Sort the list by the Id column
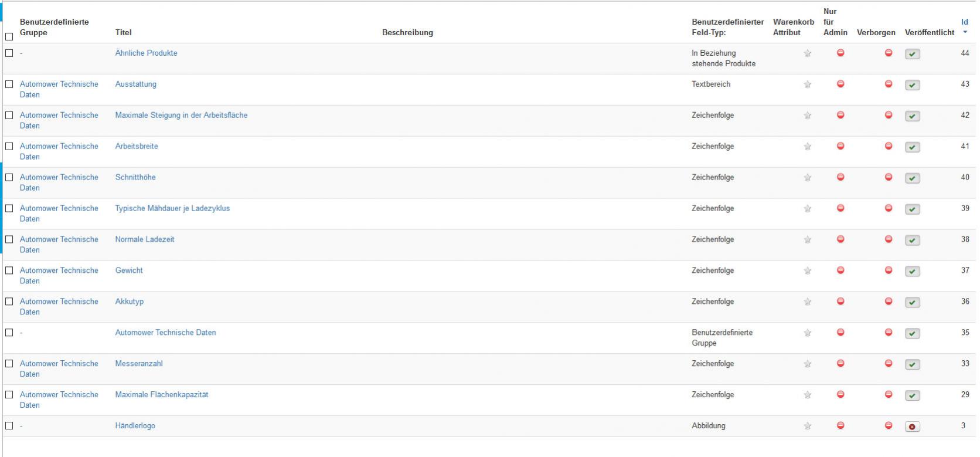This screenshot has height=457, width=980. (964, 22)
